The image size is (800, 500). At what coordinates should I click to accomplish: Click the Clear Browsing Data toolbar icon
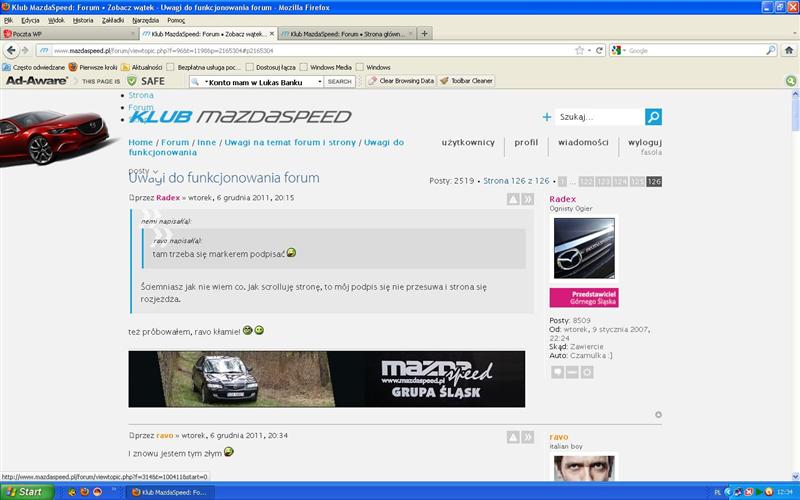click(x=401, y=81)
